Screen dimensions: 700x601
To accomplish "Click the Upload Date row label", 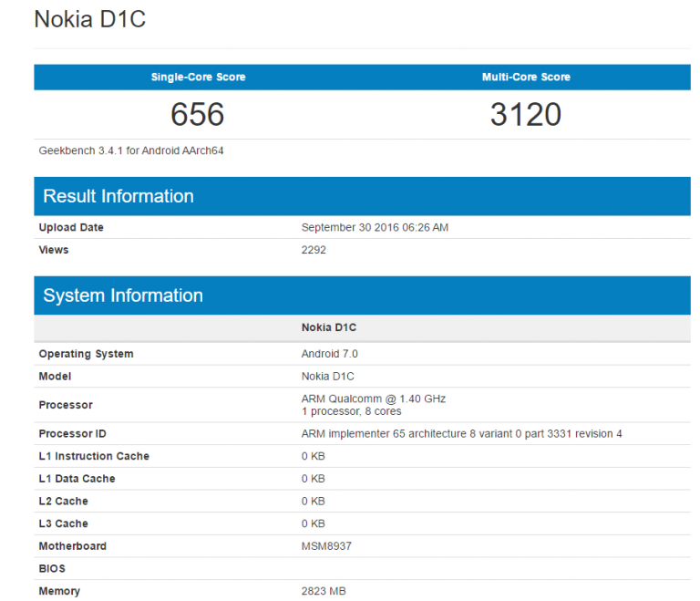I will pyautogui.click(x=71, y=227).
